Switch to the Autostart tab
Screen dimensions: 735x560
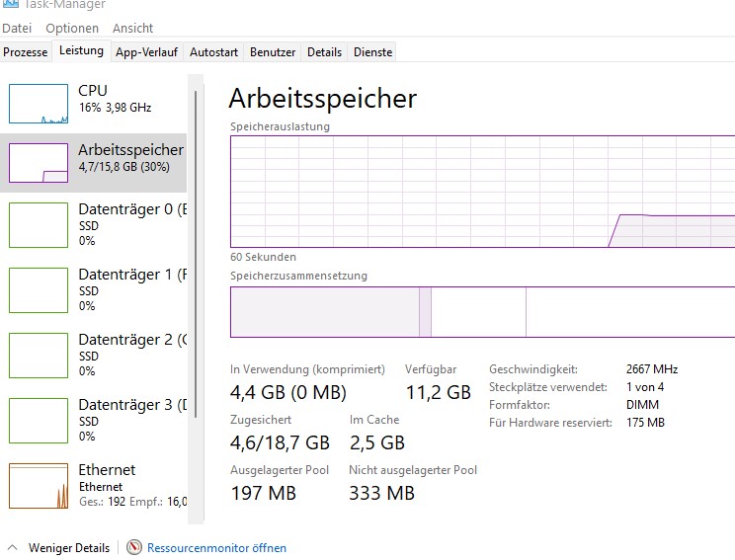click(x=212, y=52)
